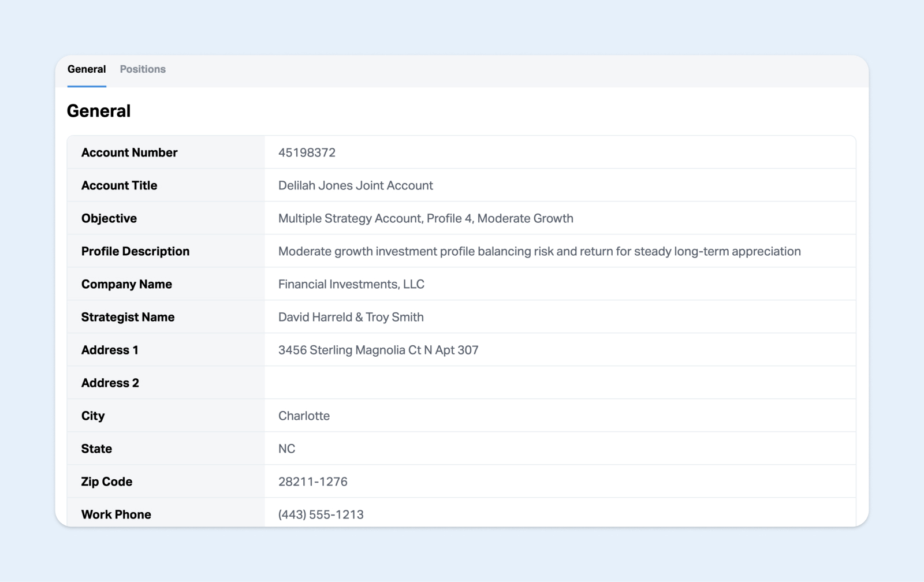Click the Strategist Name row label
Viewport: 924px width, 582px height.
pos(128,317)
